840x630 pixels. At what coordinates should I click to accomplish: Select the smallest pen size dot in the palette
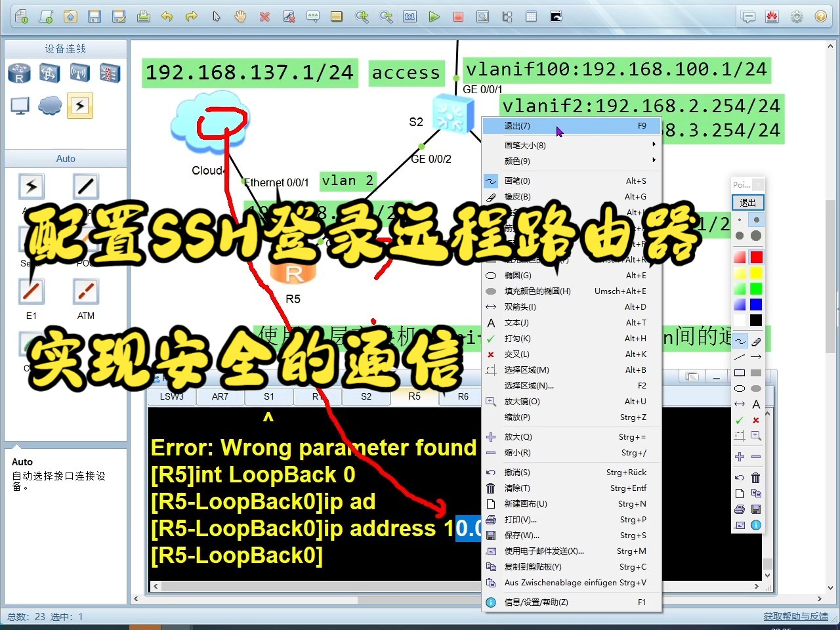pyautogui.click(x=740, y=220)
